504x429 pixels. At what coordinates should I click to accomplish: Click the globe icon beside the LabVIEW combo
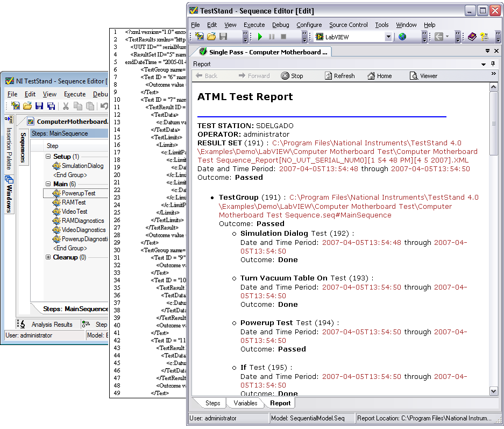402,37
